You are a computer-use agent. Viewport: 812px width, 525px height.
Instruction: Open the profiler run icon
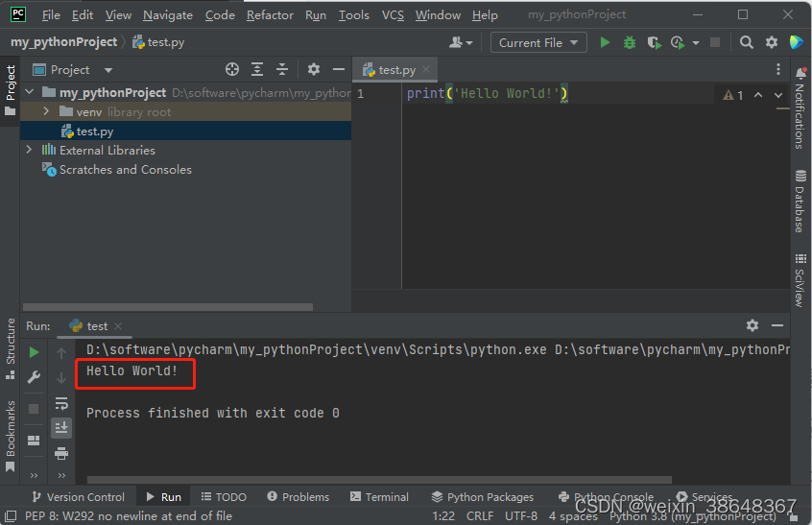tap(678, 42)
